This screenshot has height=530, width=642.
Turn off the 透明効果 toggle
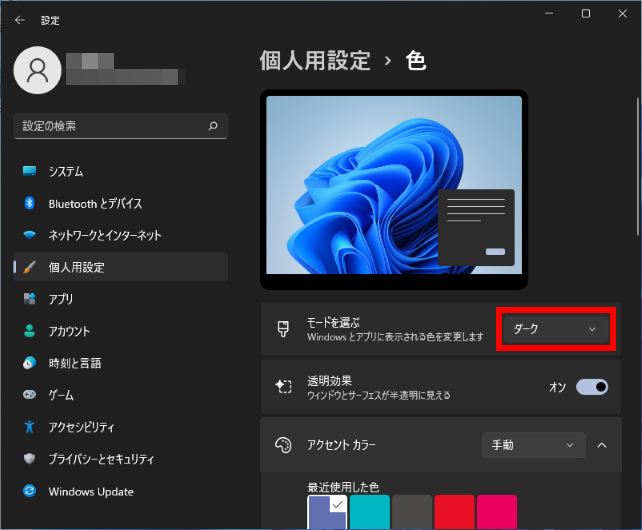592,387
